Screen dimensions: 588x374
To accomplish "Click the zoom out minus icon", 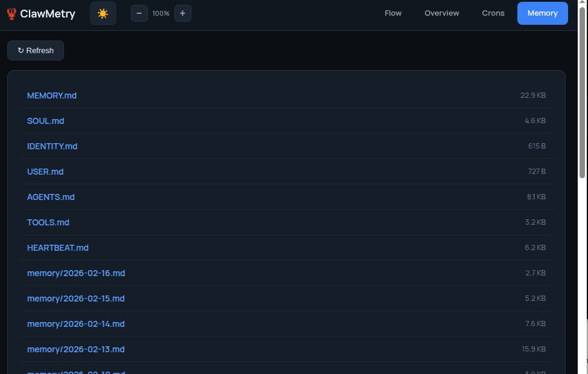I will 139,13.
